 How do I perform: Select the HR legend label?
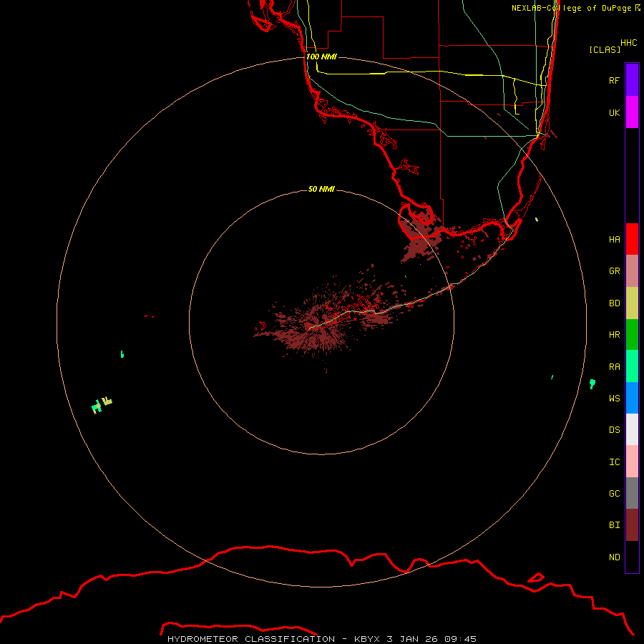pyautogui.click(x=614, y=335)
